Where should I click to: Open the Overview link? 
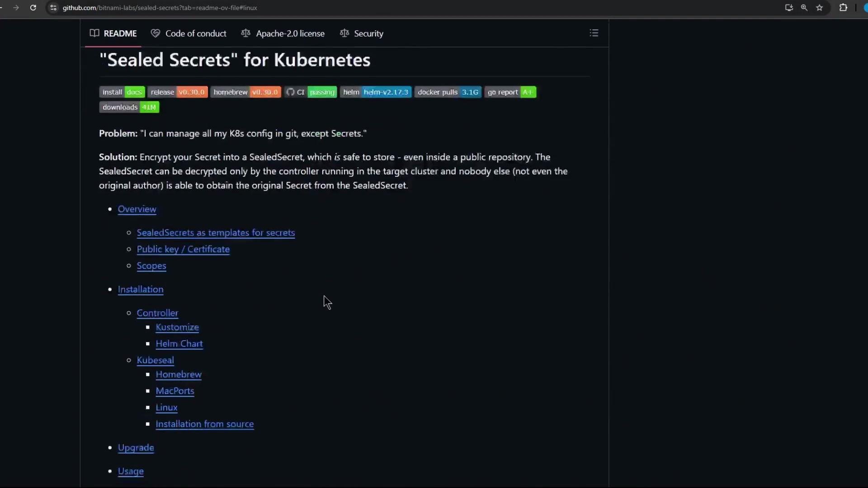[137, 209]
